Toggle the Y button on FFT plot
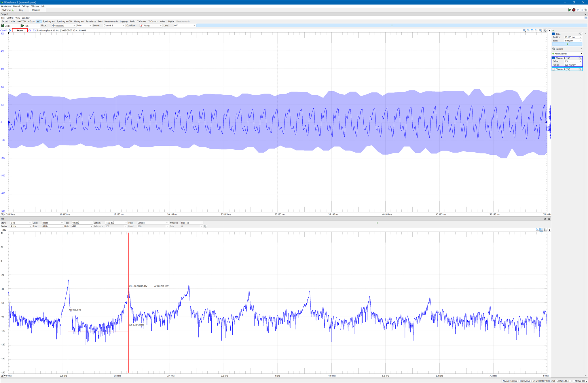The width and height of the screenshot is (588, 383). 549,230
